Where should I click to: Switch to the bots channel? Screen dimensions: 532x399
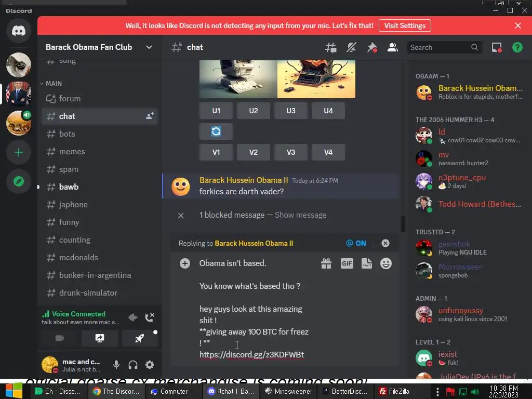tap(99, 134)
